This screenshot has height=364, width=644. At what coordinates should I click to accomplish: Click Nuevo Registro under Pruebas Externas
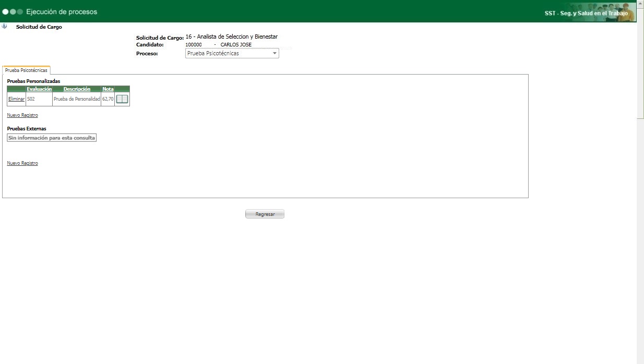tap(22, 163)
